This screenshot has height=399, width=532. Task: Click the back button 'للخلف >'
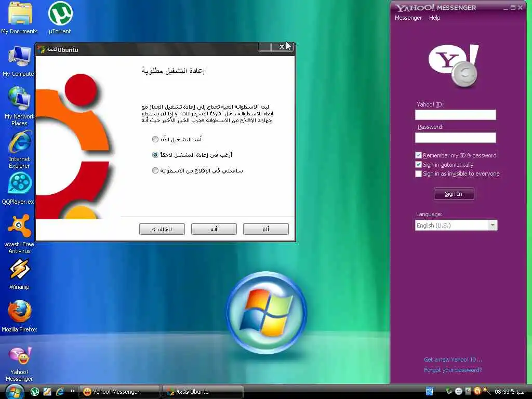(x=162, y=229)
